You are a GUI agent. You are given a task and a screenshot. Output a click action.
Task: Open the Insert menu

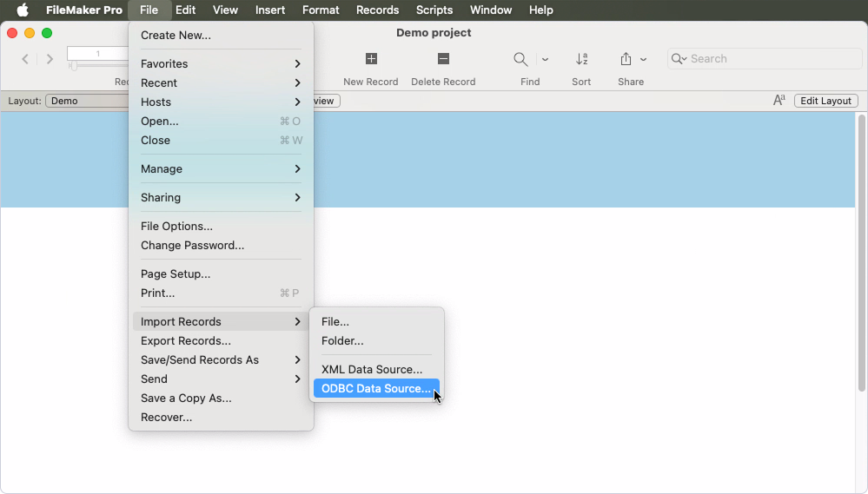click(x=270, y=10)
